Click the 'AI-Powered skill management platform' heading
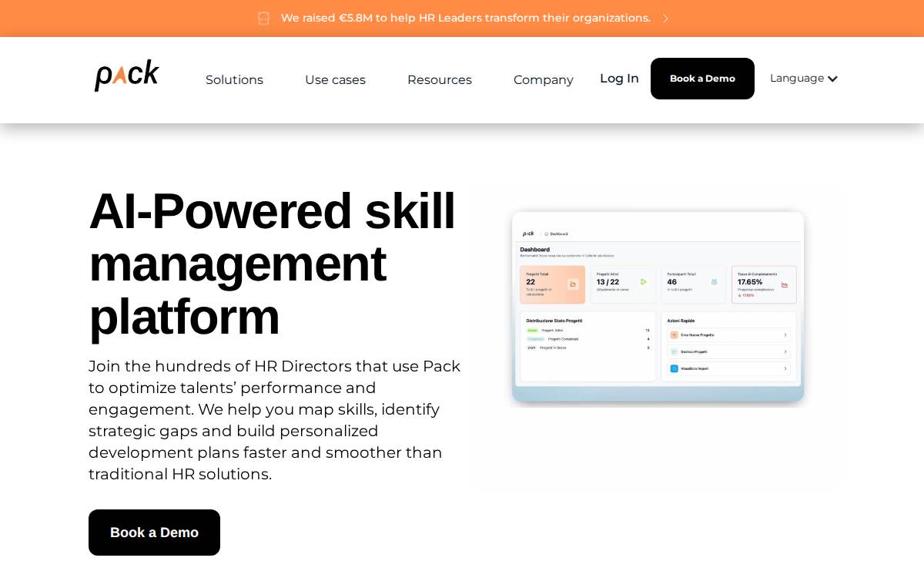Viewport: 924px width, 578px height. pyautogui.click(x=273, y=264)
